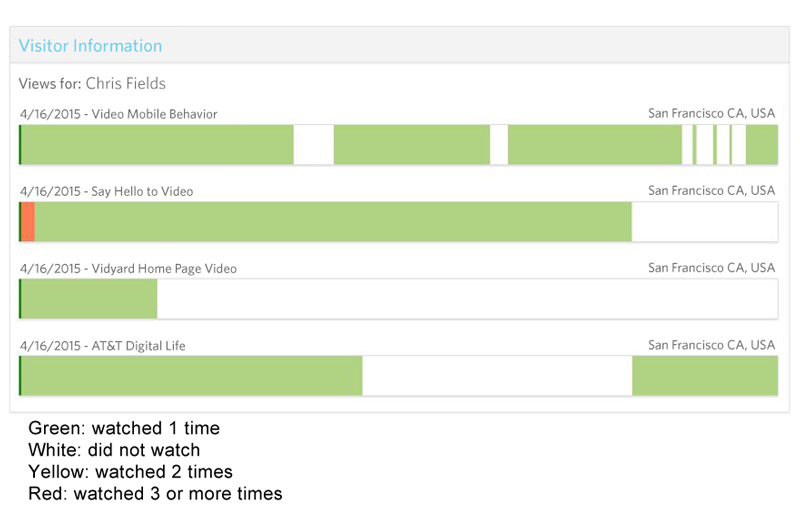This screenshot has width=800, height=509.
Task: Click the second white gap in Video Mobile Behavior bar
Action: click(x=498, y=145)
